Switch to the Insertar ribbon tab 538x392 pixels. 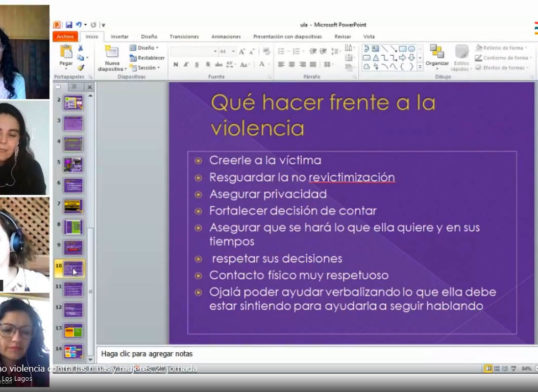click(119, 36)
